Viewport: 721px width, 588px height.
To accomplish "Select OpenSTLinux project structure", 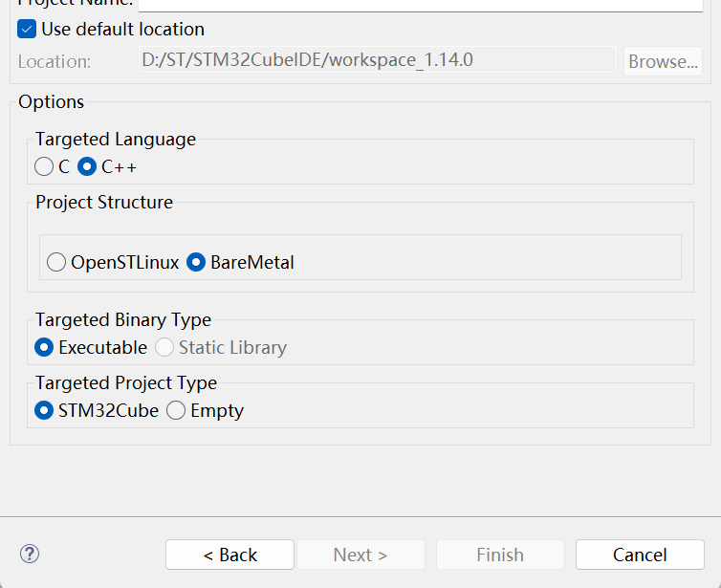I will [x=56, y=262].
